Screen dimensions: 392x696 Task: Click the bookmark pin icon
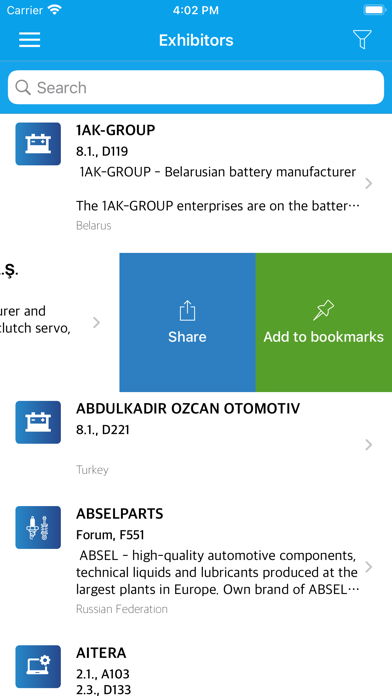click(x=324, y=310)
